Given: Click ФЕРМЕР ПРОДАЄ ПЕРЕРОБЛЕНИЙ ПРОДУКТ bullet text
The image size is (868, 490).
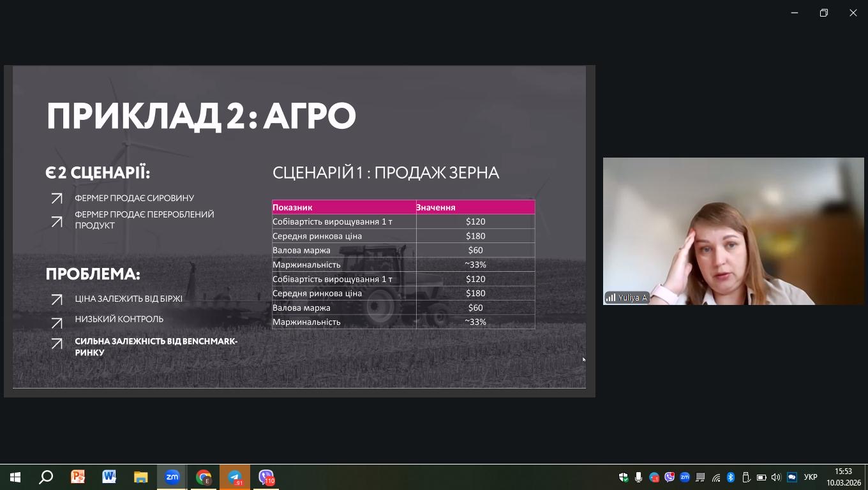Looking at the screenshot, I should 144,220.
